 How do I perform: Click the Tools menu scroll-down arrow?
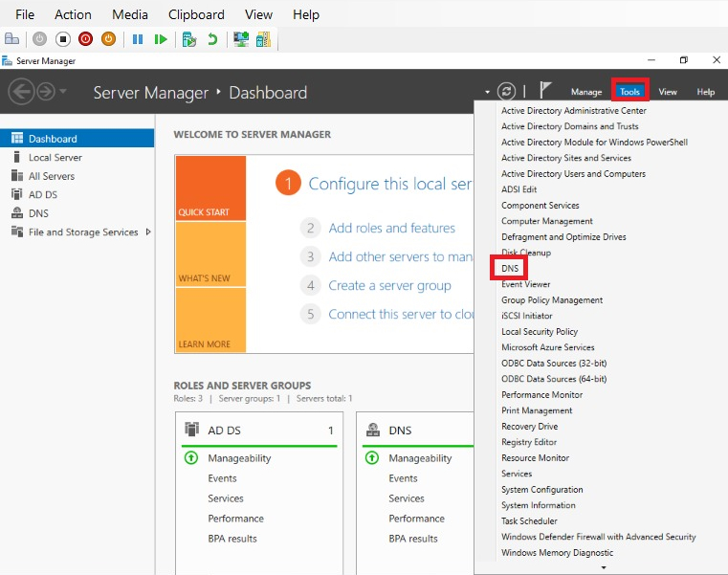pyautogui.click(x=604, y=567)
